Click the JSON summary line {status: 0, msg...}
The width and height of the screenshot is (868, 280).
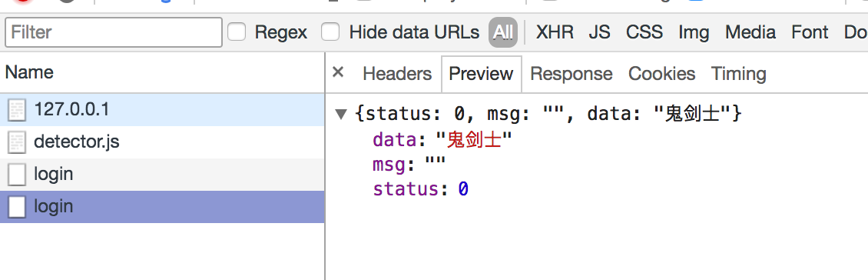point(548,114)
